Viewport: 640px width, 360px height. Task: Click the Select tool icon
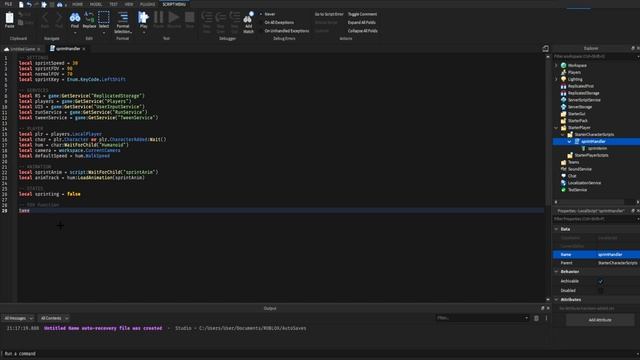click(x=104, y=18)
